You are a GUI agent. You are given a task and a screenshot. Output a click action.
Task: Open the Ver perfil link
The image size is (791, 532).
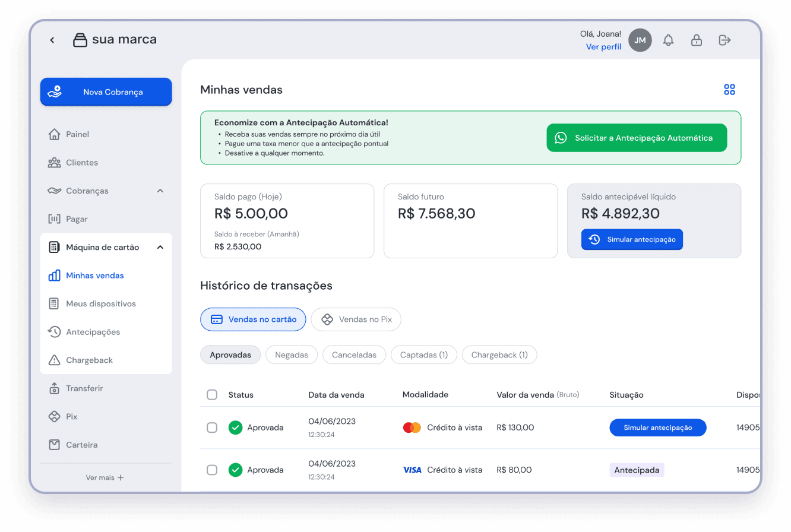(603, 47)
